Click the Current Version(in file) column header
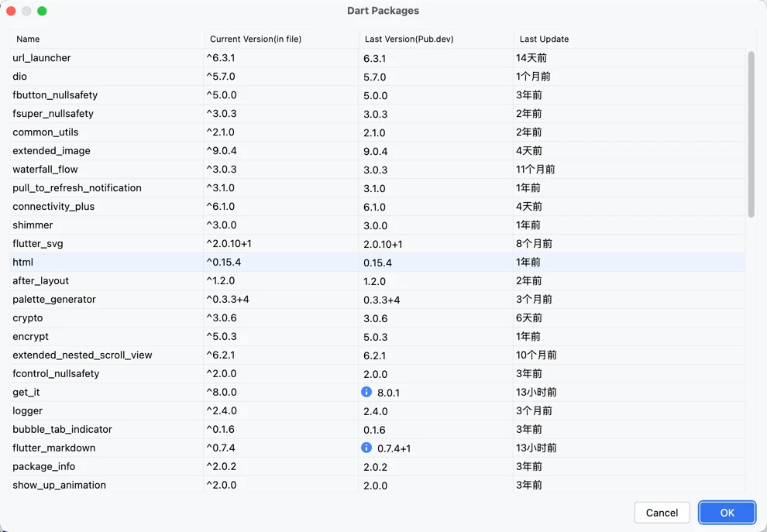The image size is (767, 532). tap(255, 39)
